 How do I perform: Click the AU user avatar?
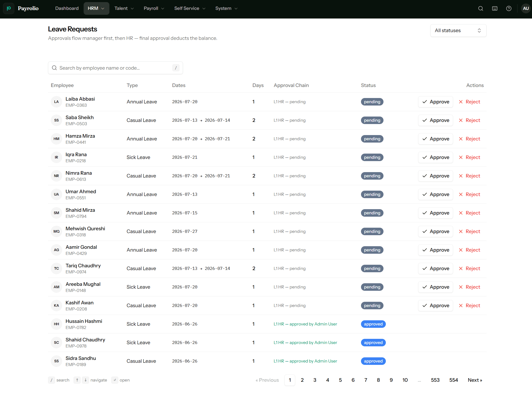pyautogui.click(x=526, y=9)
